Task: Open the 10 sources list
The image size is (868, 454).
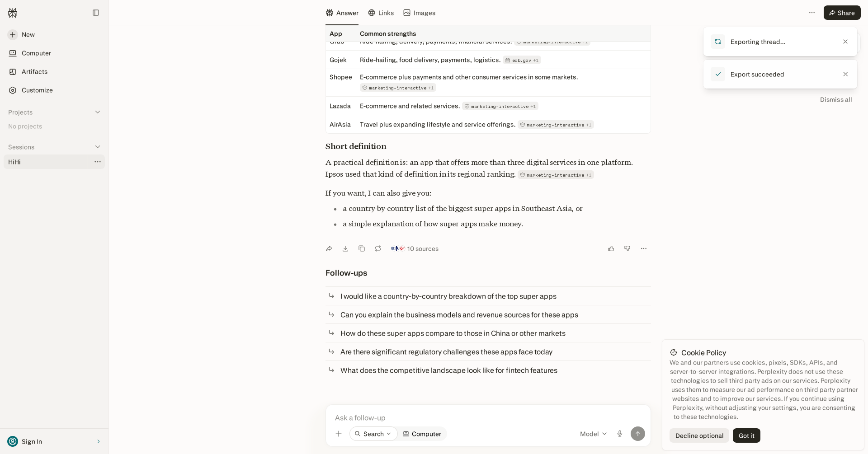Action: pos(415,248)
